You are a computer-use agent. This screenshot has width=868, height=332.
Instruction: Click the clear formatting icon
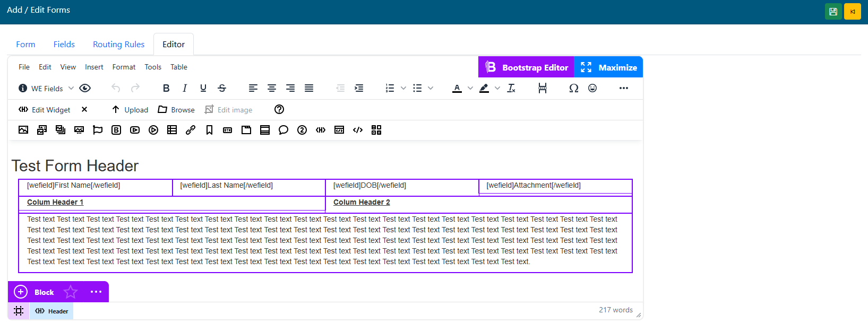[x=511, y=89]
